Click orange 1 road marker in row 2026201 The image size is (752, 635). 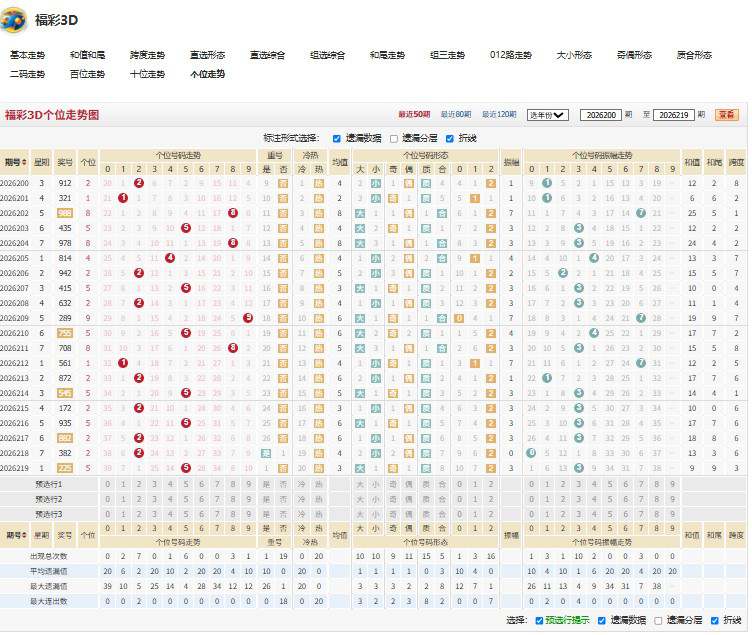pyautogui.click(x=475, y=198)
